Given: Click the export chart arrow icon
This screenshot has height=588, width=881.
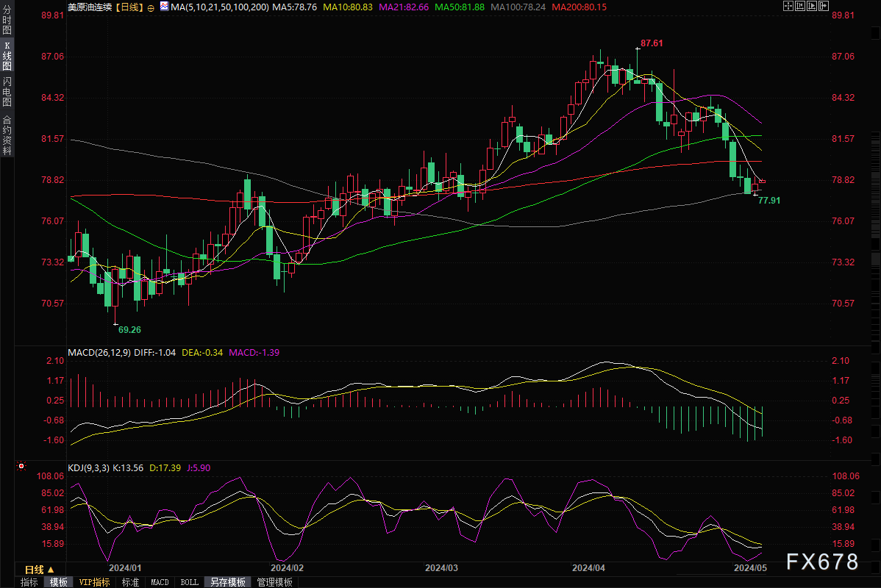Looking at the screenshot, I should pos(824,6).
